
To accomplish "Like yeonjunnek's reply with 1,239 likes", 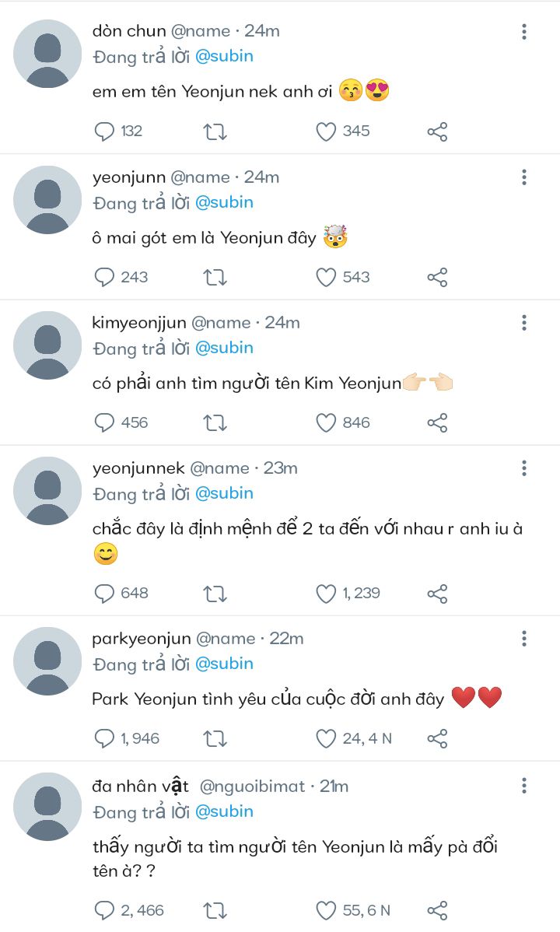I will coord(326,594).
